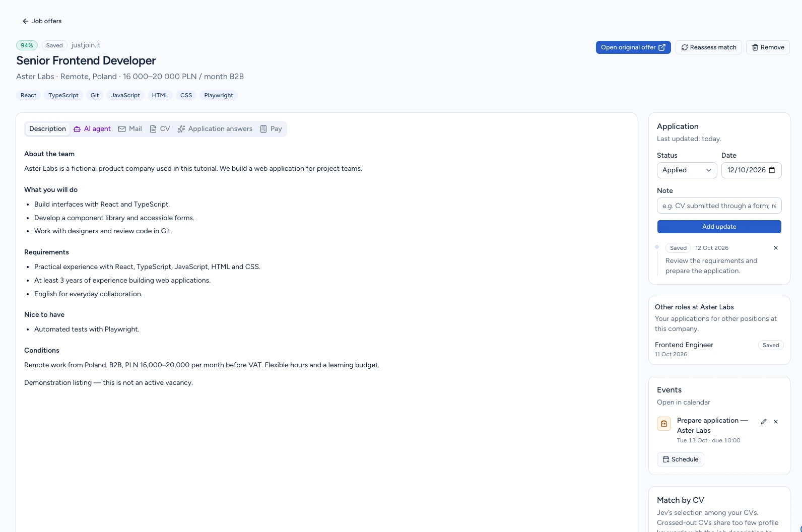Screen dimensions: 802x532
Task: Click the Git skill tag
Action: coord(95,95)
